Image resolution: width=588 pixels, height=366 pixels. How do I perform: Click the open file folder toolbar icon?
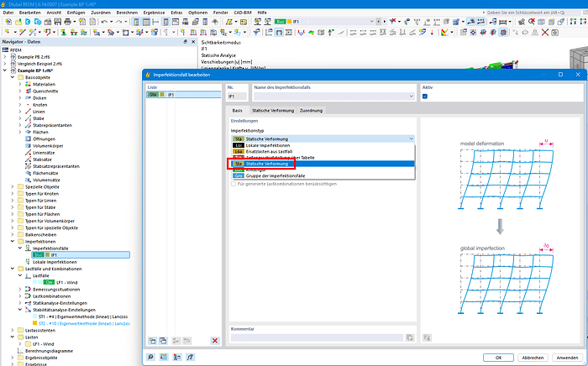pyautogui.click(x=18, y=22)
